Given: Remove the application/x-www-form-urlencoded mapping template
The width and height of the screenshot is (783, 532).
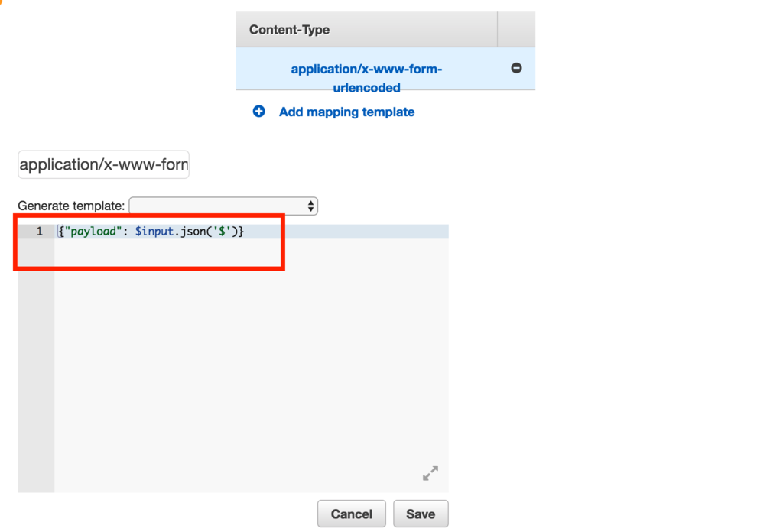Looking at the screenshot, I should tap(516, 68).
